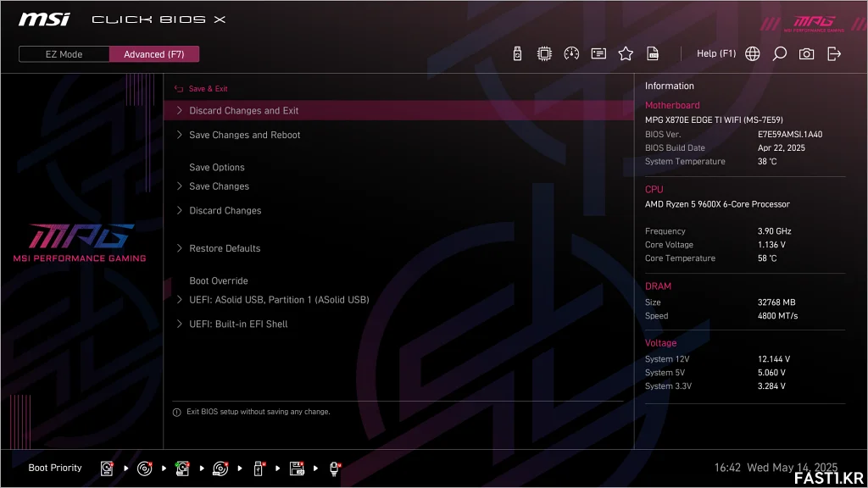Click the Information panel heading
868x488 pixels.
pos(670,86)
